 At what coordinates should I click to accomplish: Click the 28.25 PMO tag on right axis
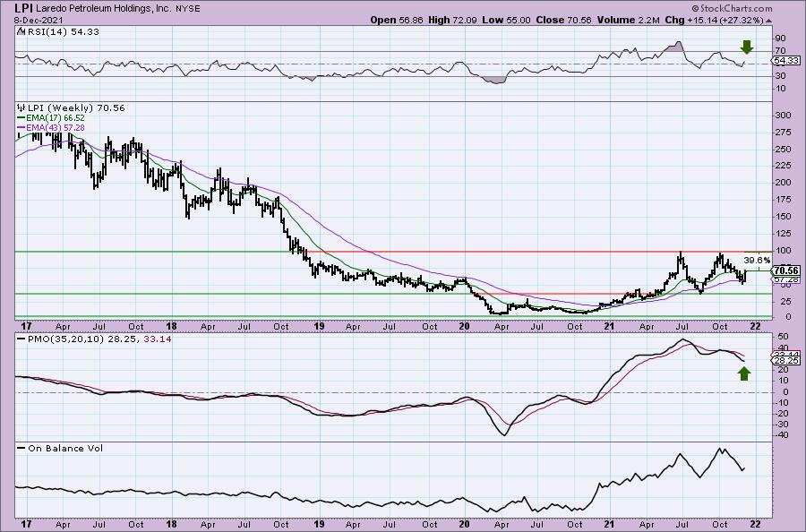coord(786,361)
